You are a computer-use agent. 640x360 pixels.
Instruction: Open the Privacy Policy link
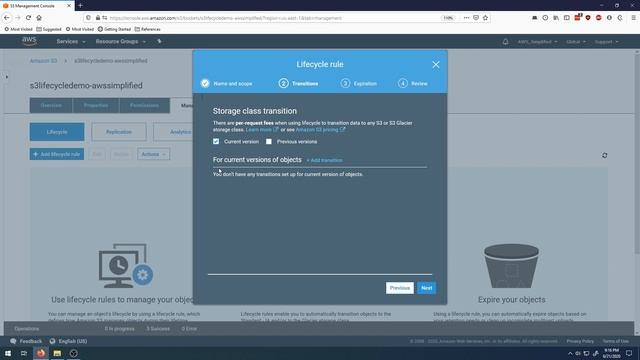tap(580, 341)
